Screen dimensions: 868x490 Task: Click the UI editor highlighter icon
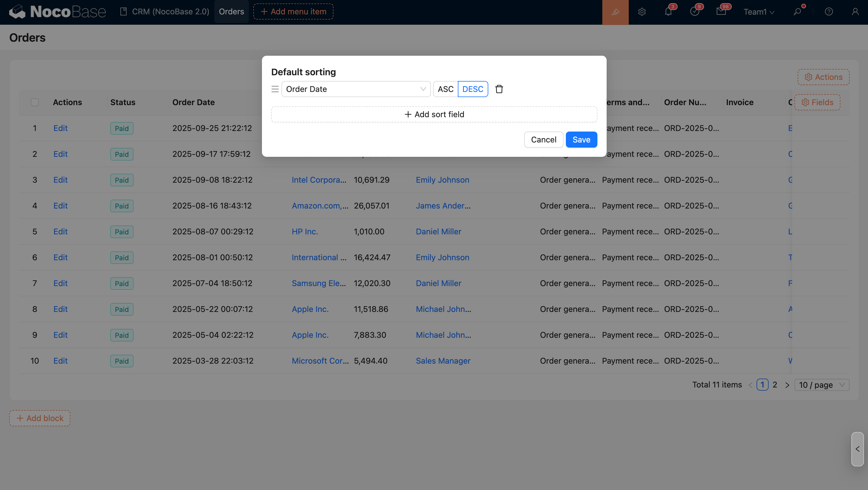615,12
